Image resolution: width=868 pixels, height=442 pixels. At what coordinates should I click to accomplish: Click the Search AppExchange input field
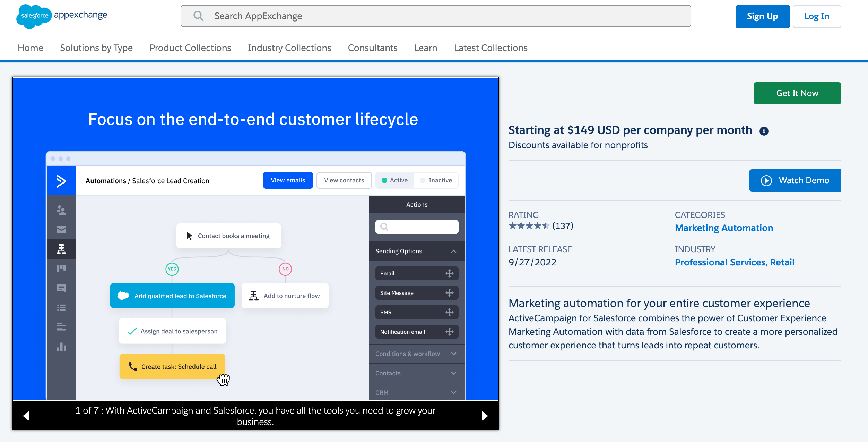pos(436,16)
